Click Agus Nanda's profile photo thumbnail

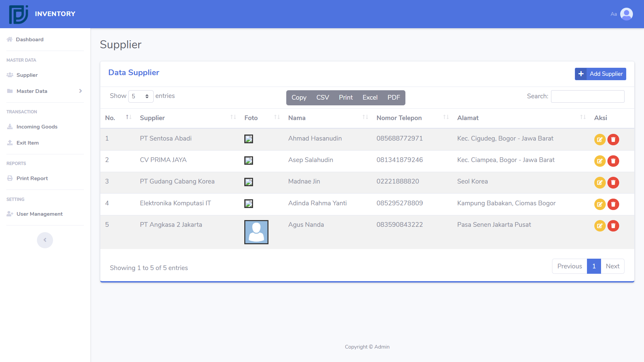pos(256,232)
